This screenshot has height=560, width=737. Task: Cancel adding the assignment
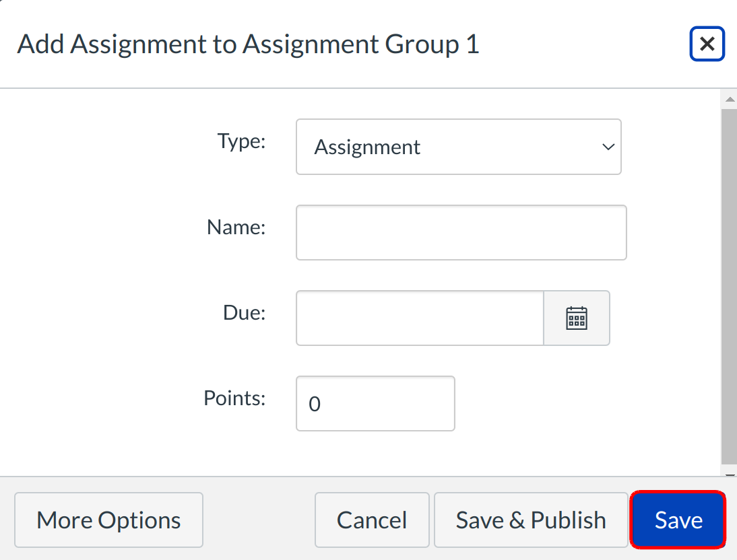click(372, 520)
